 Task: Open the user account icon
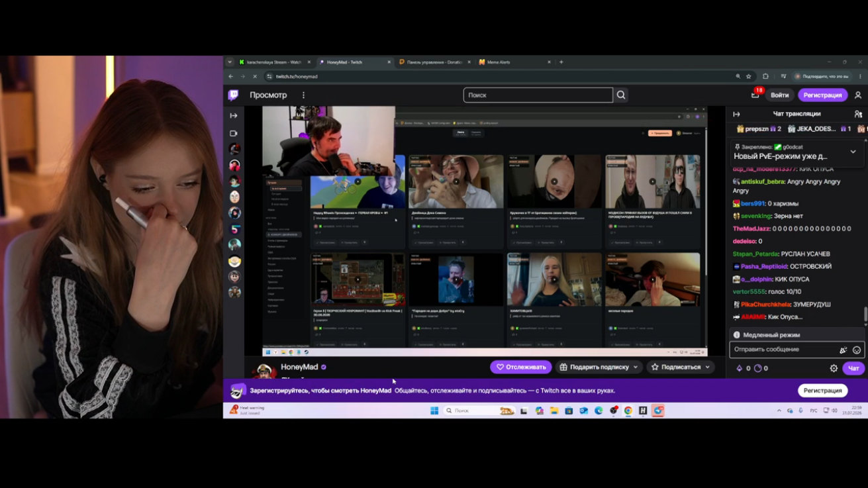click(858, 95)
